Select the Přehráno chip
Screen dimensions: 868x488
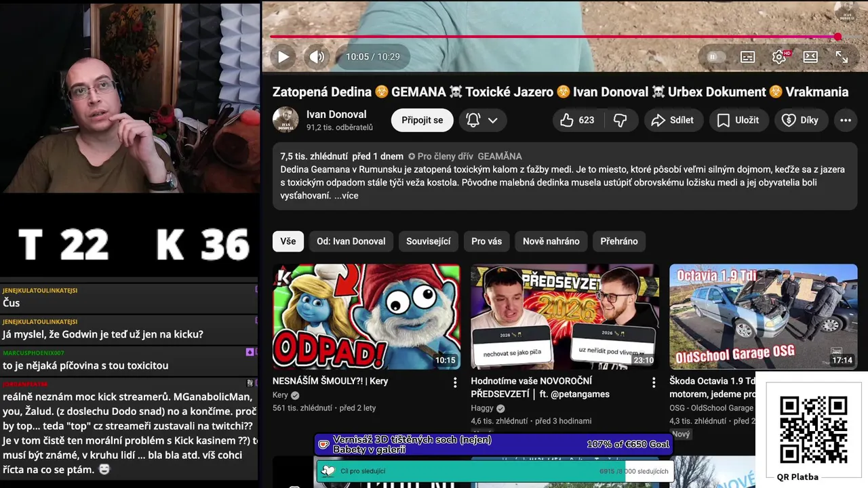619,241
